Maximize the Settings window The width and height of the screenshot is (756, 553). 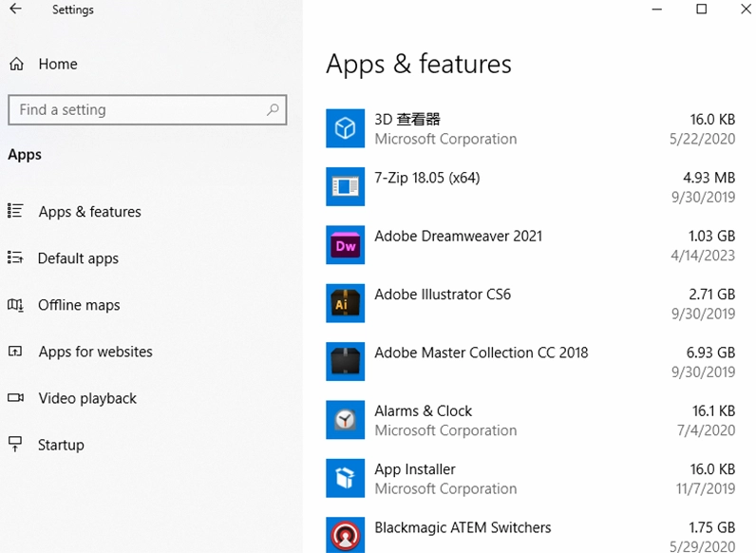701,10
